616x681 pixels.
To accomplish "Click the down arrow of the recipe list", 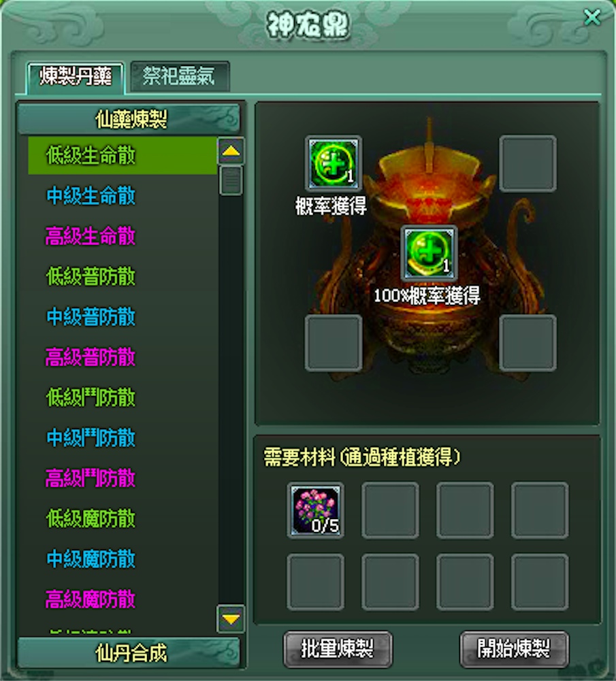I will [231, 618].
